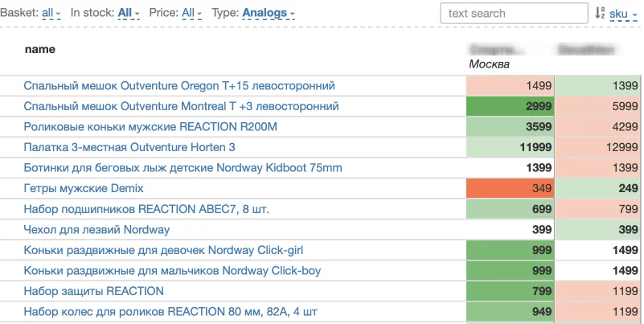Click the dark green 2999 price cell
This screenshot has height=324, width=644.
pos(510,106)
